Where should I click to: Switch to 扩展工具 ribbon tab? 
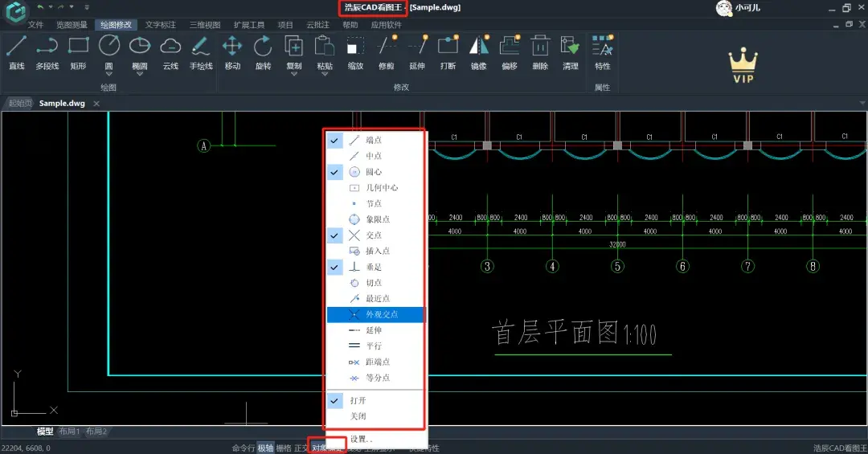pos(249,25)
